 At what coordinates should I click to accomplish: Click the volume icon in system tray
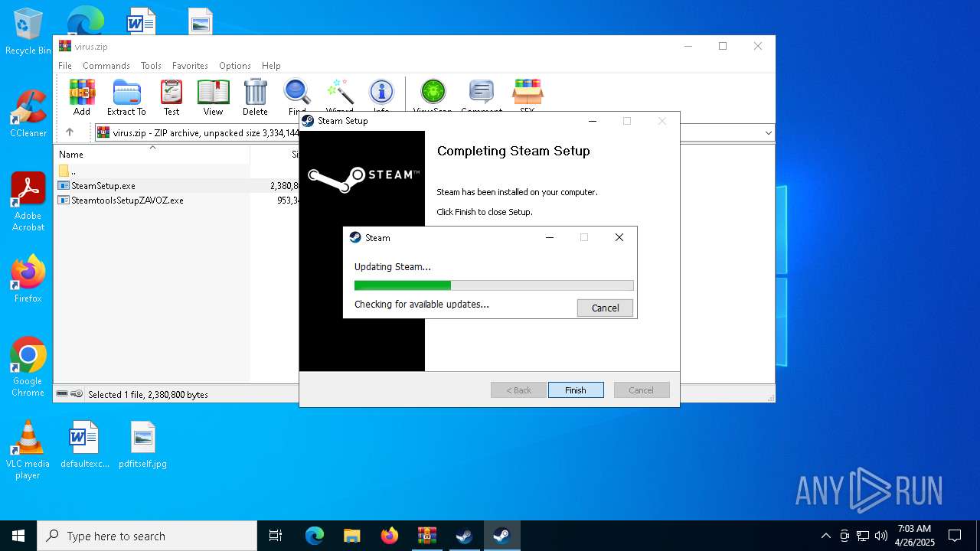(881, 536)
